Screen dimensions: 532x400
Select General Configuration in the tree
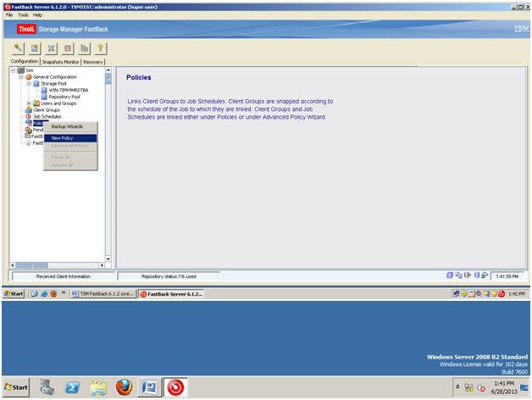54,77
